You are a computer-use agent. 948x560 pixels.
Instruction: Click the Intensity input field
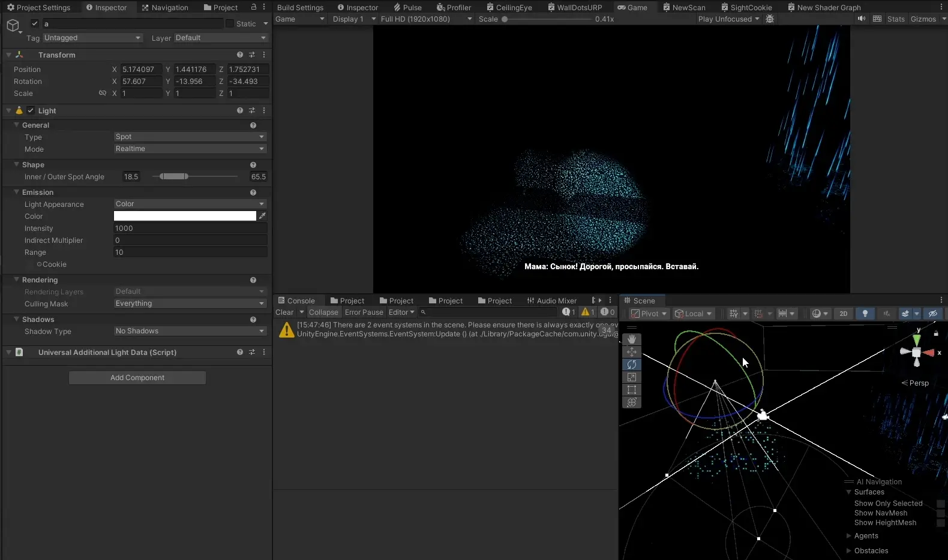pos(190,228)
